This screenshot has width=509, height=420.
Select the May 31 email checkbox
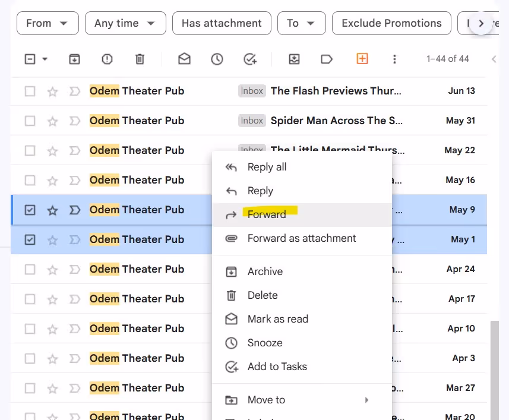(30, 121)
